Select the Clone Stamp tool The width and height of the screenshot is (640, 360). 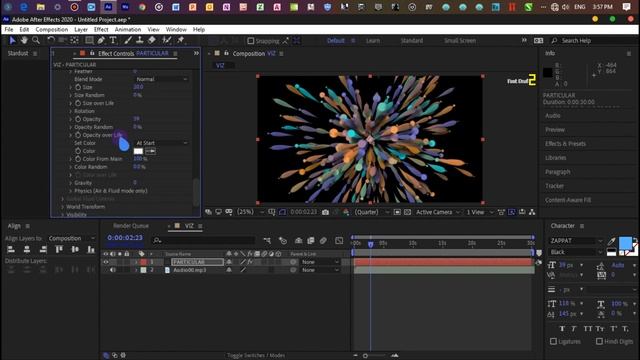tap(139, 40)
